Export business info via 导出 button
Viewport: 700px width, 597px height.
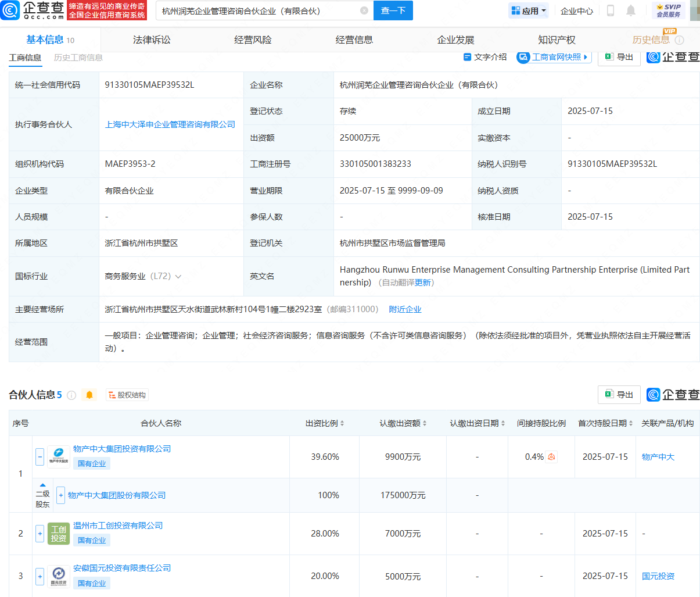pyautogui.click(x=619, y=57)
